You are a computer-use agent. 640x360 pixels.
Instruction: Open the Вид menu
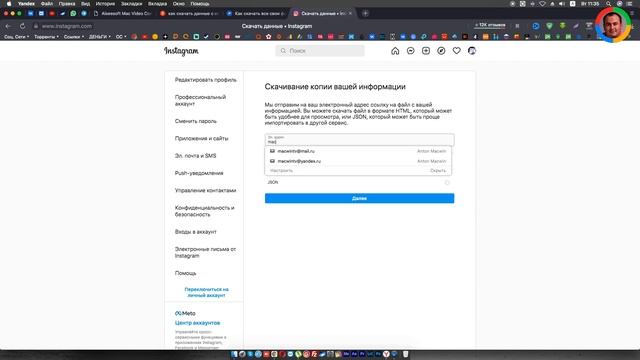85,4
